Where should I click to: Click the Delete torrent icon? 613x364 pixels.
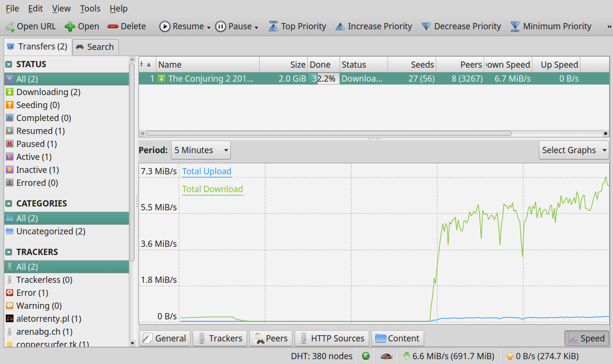tap(113, 26)
